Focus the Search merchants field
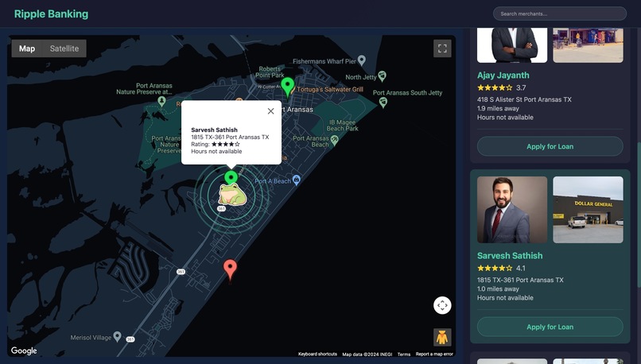641x364 pixels. [x=559, y=14]
